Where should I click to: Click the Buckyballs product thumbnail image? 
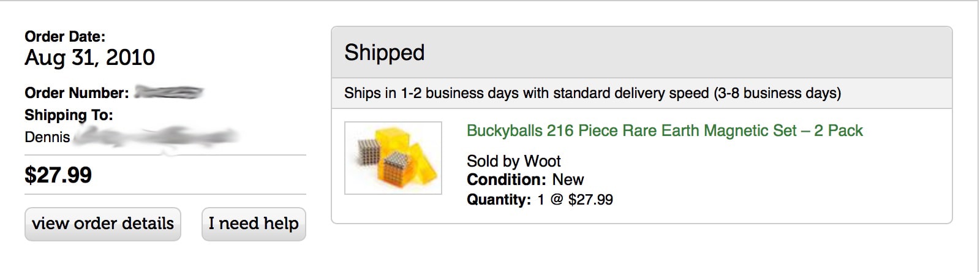393,158
